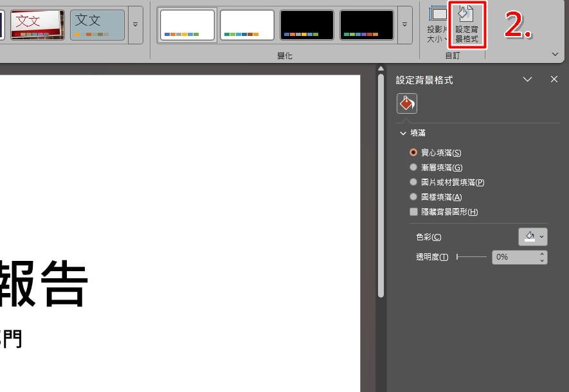Select the blue-gray 文文 theme thumbnail

click(x=97, y=25)
